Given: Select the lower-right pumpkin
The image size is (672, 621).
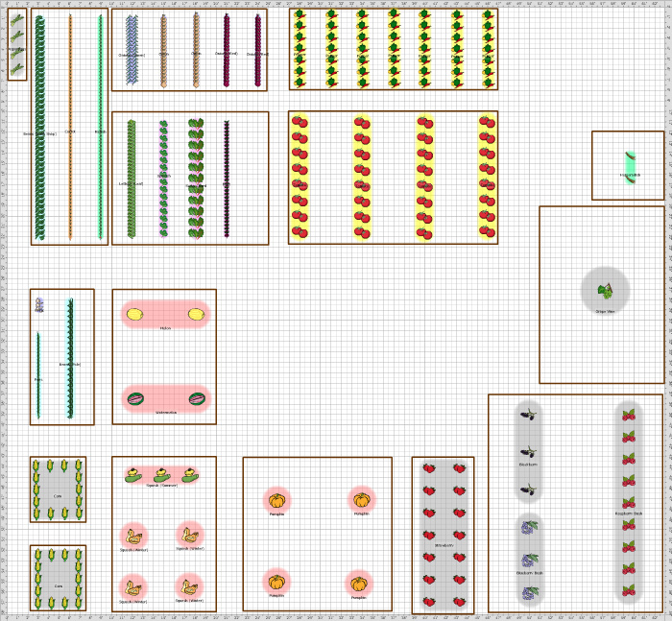Looking at the screenshot, I should (x=359, y=585).
